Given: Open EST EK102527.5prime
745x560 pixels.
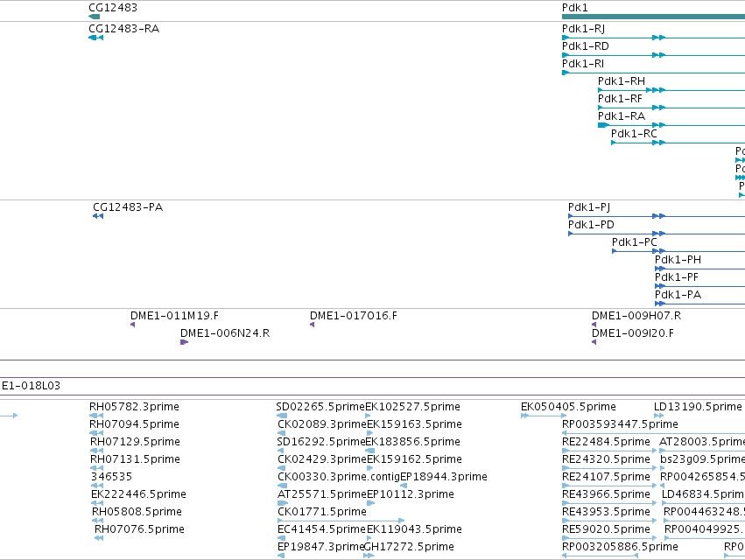Looking at the screenshot, I should tap(413, 407).
